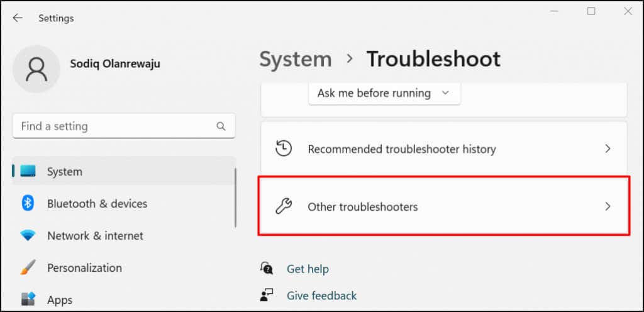Click the System monitor icon
Image resolution: width=644 pixels, height=312 pixels.
pyautogui.click(x=28, y=171)
